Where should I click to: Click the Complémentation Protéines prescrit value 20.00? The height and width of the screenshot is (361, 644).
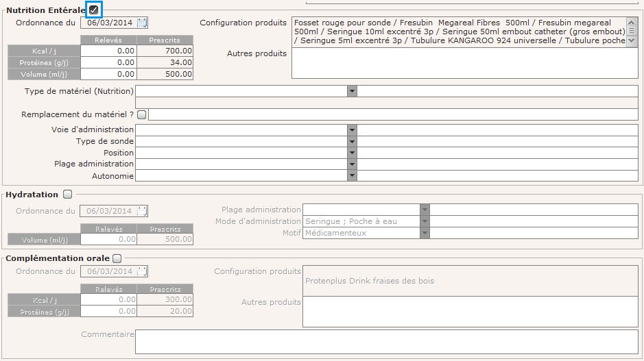pyautogui.click(x=165, y=312)
